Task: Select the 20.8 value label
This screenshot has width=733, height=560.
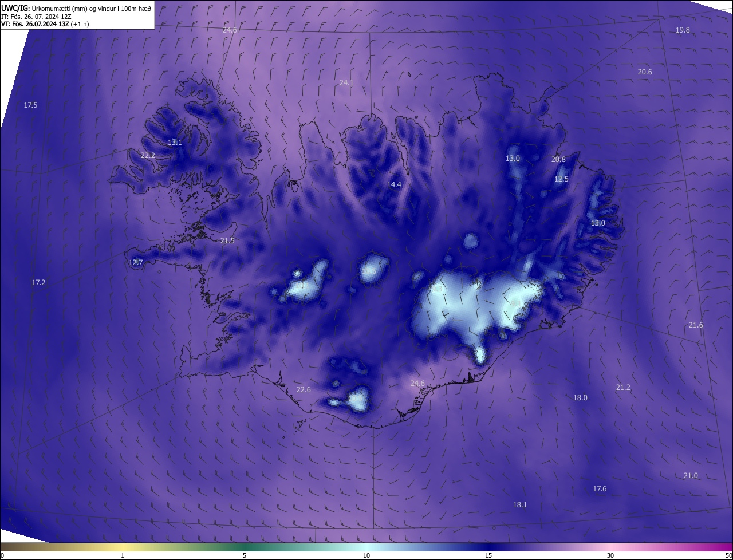Action: pos(558,159)
